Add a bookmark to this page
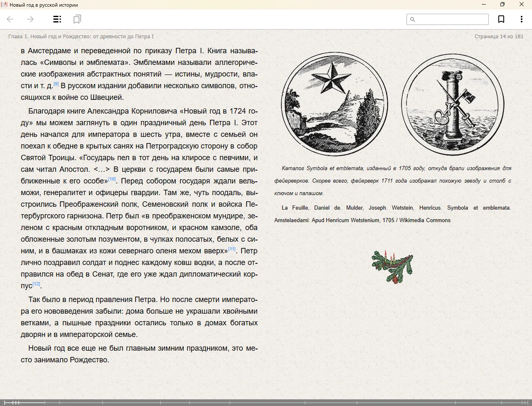532x406 pixels. click(501, 19)
